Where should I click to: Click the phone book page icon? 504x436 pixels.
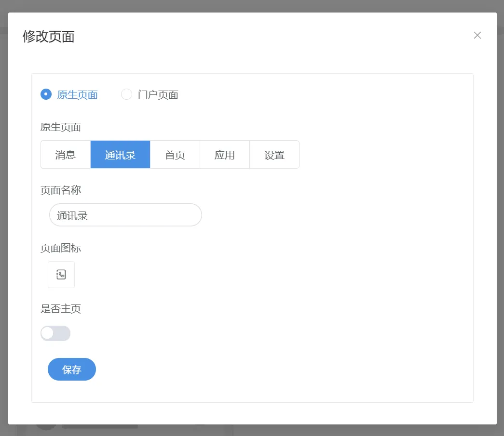pyautogui.click(x=61, y=275)
